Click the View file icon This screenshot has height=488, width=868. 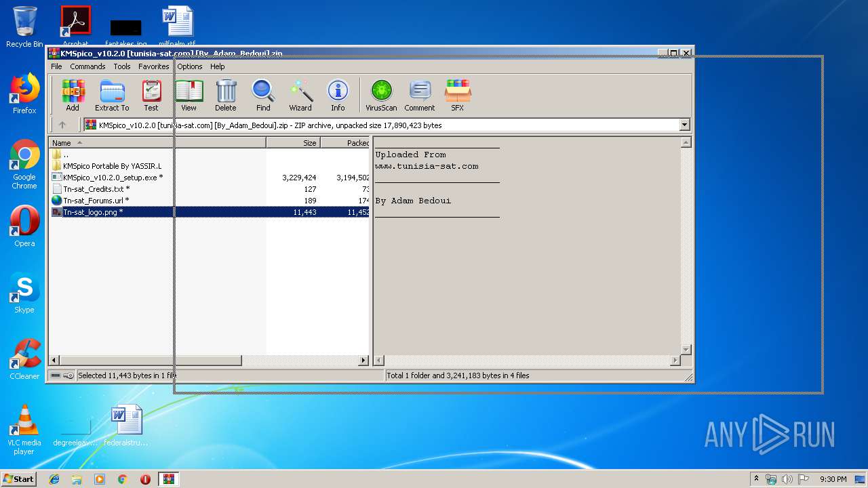(x=189, y=95)
